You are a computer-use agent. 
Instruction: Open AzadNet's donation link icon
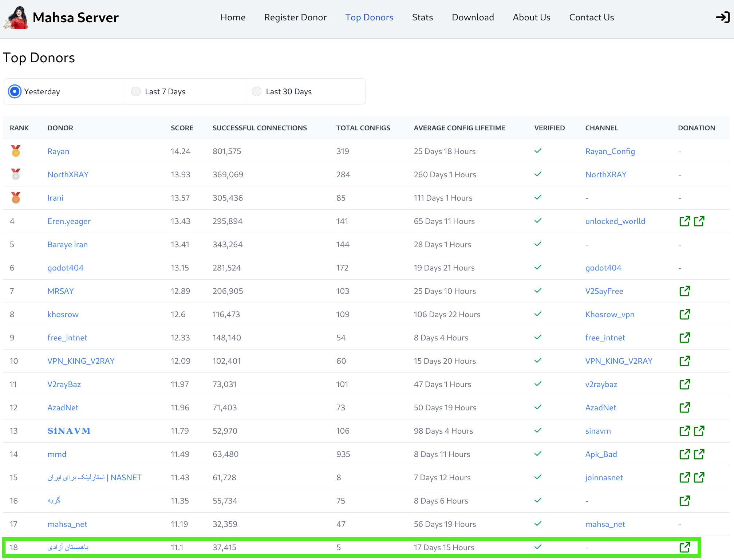pyautogui.click(x=684, y=407)
